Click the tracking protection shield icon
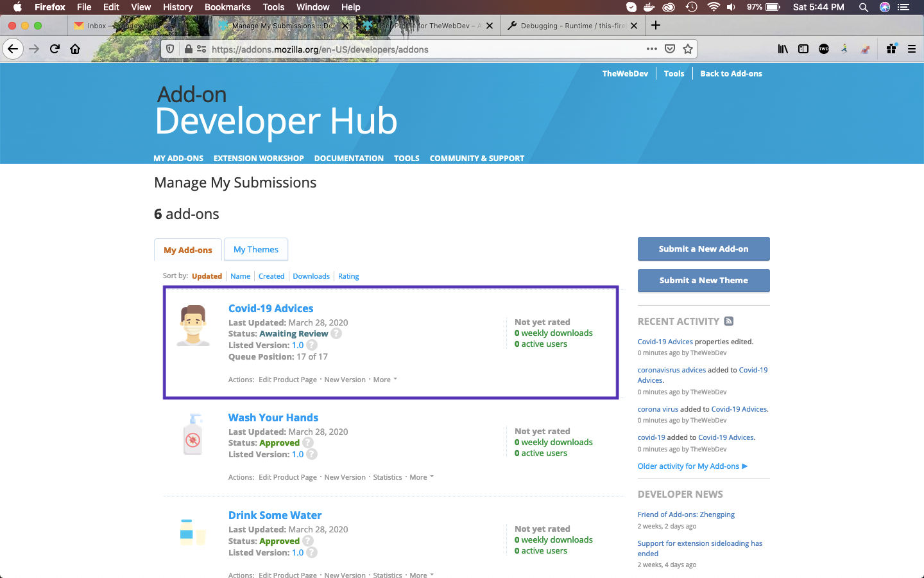The height and width of the screenshot is (578, 924). click(x=170, y=49)
